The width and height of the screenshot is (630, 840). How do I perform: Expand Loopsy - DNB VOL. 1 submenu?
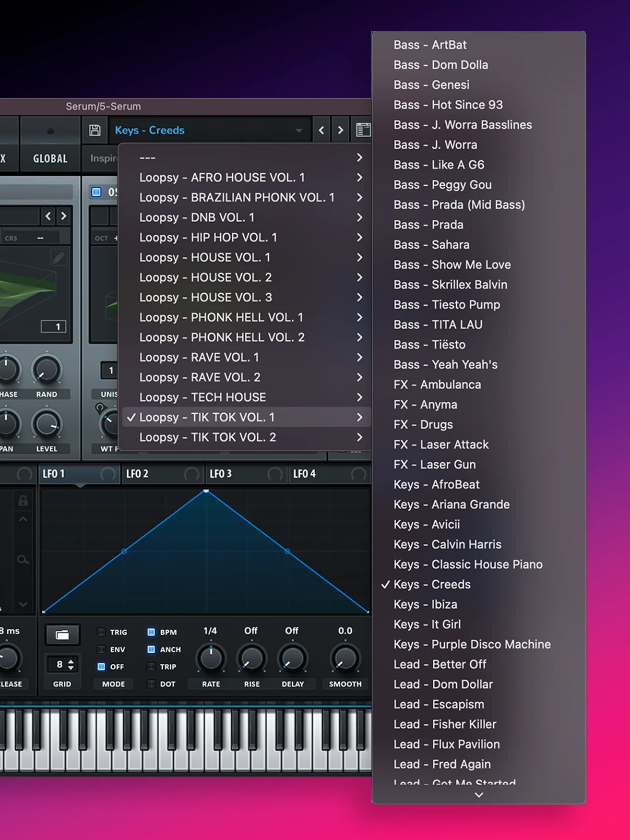point(245,217)
